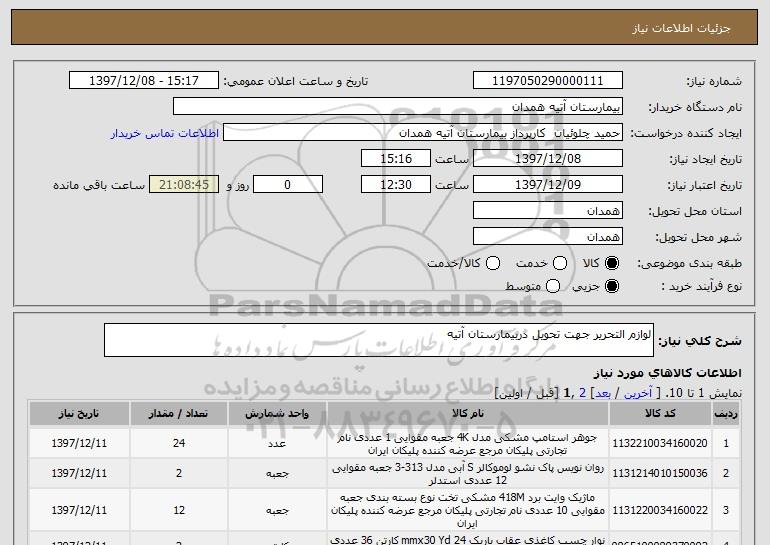Click the need date in row 3
The height and width of the screenshot is (545, 770).
[x=79, y=511]
